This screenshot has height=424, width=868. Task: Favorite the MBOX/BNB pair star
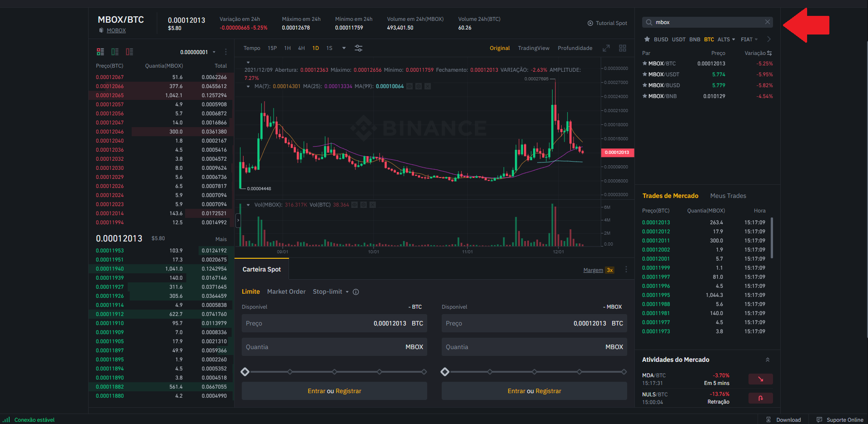644,96
